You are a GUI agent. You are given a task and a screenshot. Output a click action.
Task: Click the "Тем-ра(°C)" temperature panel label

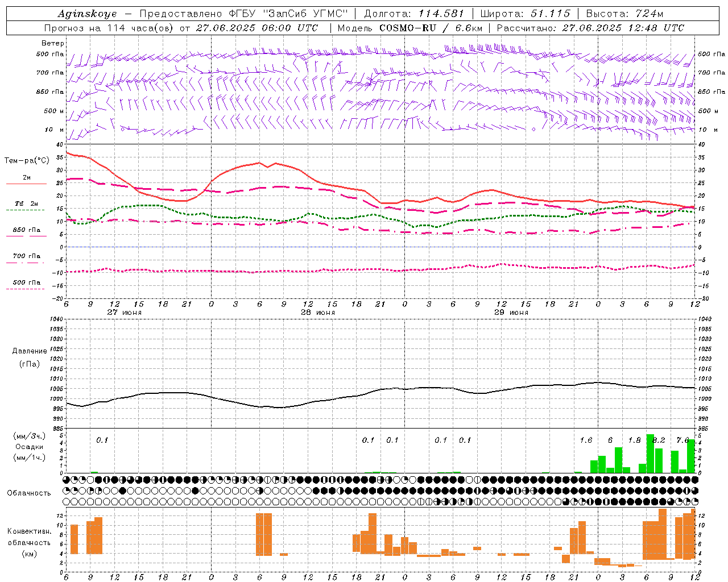[x=27, y=161]
